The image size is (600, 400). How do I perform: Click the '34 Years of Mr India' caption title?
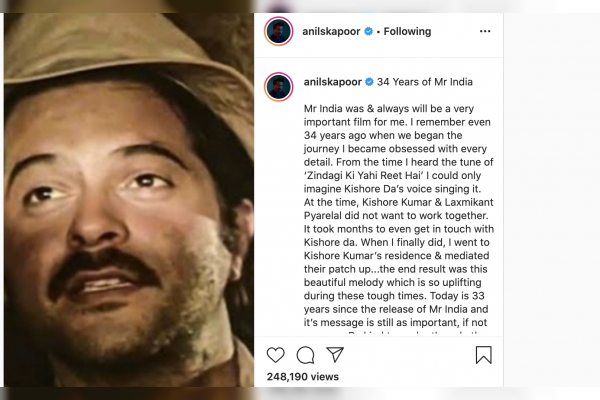[x=425, y=82]
